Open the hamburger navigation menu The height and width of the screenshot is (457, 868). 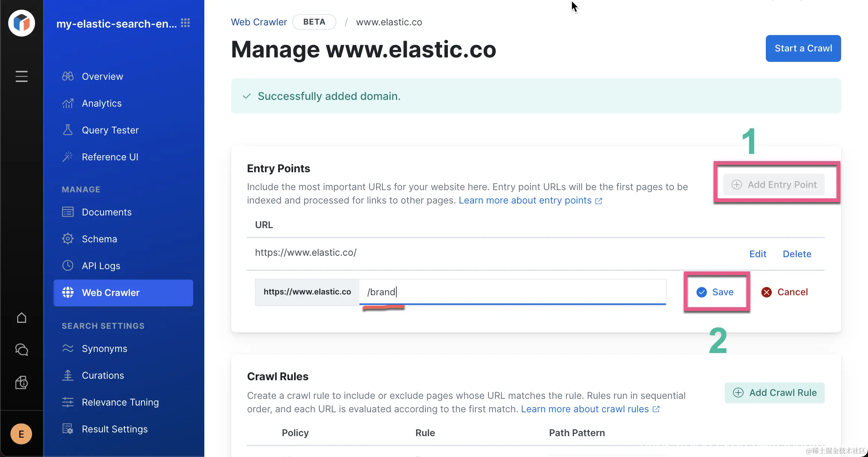(22, 76)
